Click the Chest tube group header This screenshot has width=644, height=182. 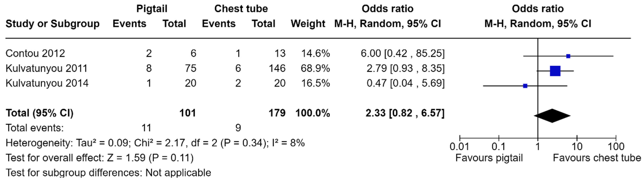241,9
